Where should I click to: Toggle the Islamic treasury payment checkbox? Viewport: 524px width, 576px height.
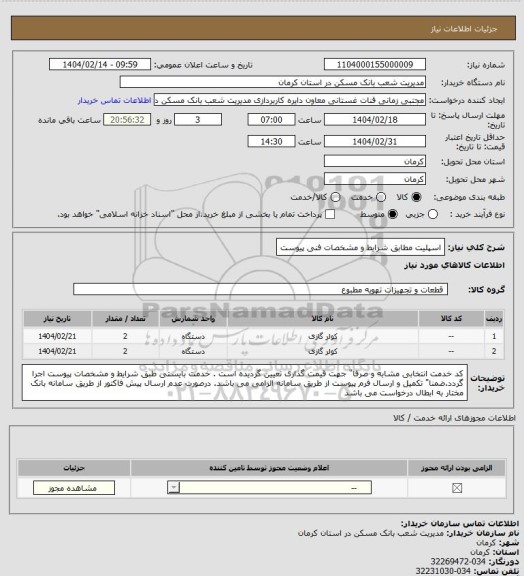pyautogui.click(x=330, y=214)
